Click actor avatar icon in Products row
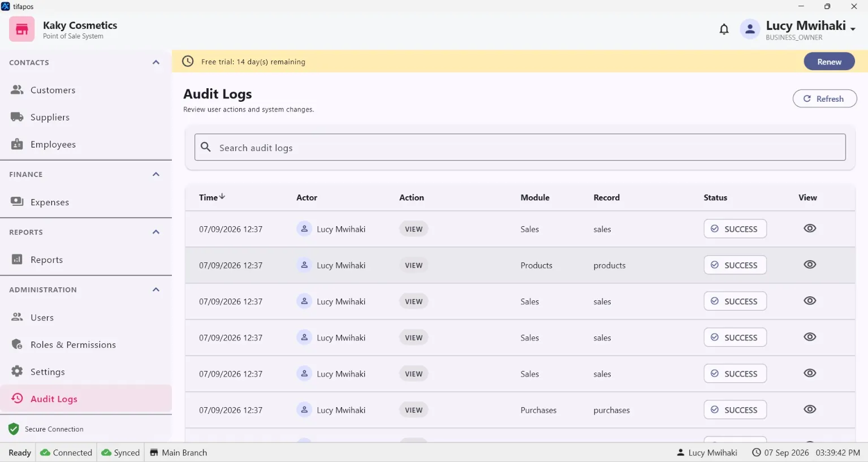Viewport: 868px width, 462px height. [x=304, y=265]
